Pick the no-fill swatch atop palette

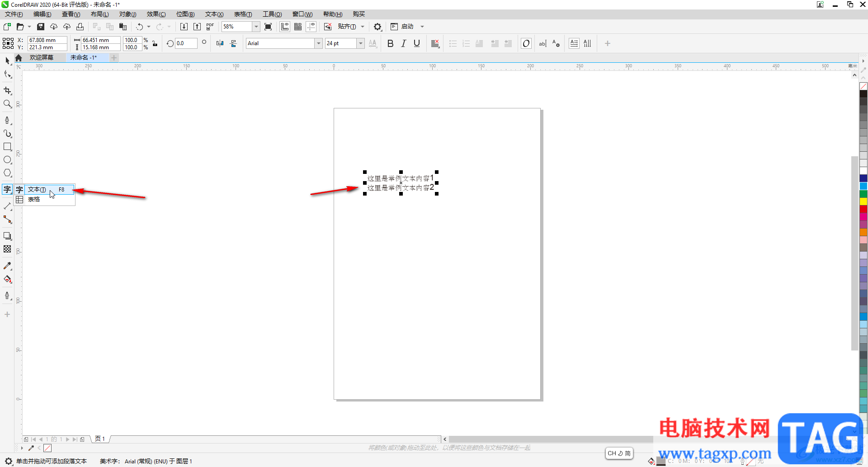pyautogui.click(x=863, y=86)
